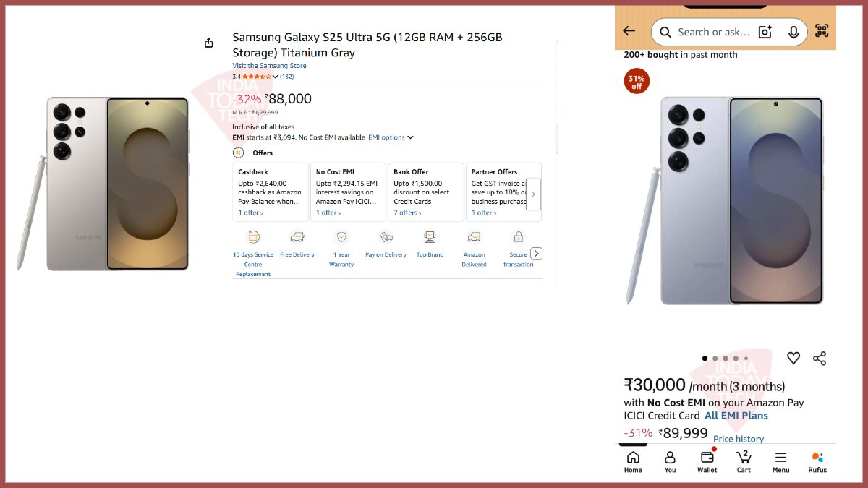Open the QR code scanner icon
The height and width of the screenshot is (488, 868).
tap(822, 31)
